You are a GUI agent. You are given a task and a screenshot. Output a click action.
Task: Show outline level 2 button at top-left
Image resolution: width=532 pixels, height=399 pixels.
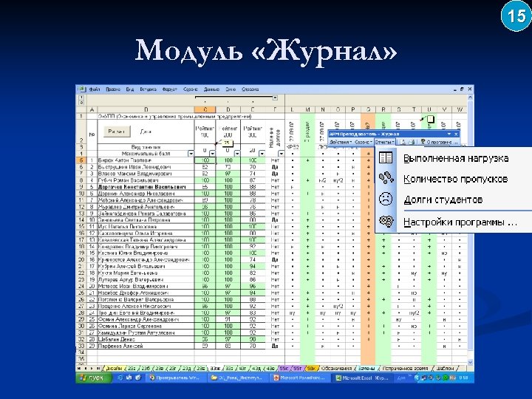tap(81, 101)
